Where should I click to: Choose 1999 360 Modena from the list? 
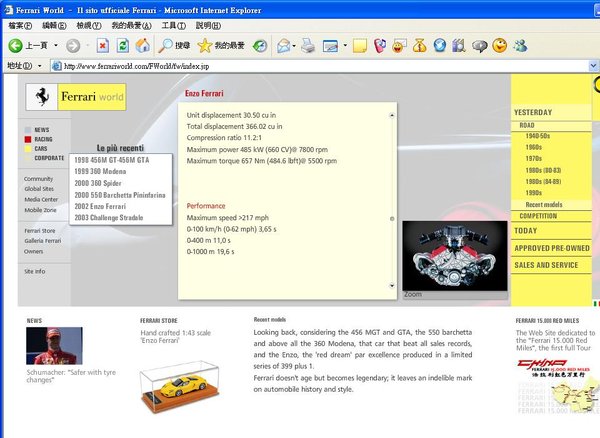(100, 171)
